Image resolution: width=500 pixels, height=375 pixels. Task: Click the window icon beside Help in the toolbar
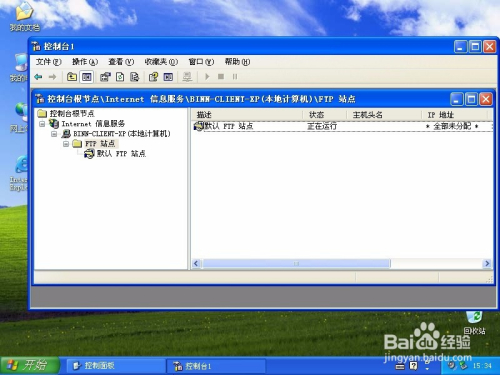click(x=168, y=77)
